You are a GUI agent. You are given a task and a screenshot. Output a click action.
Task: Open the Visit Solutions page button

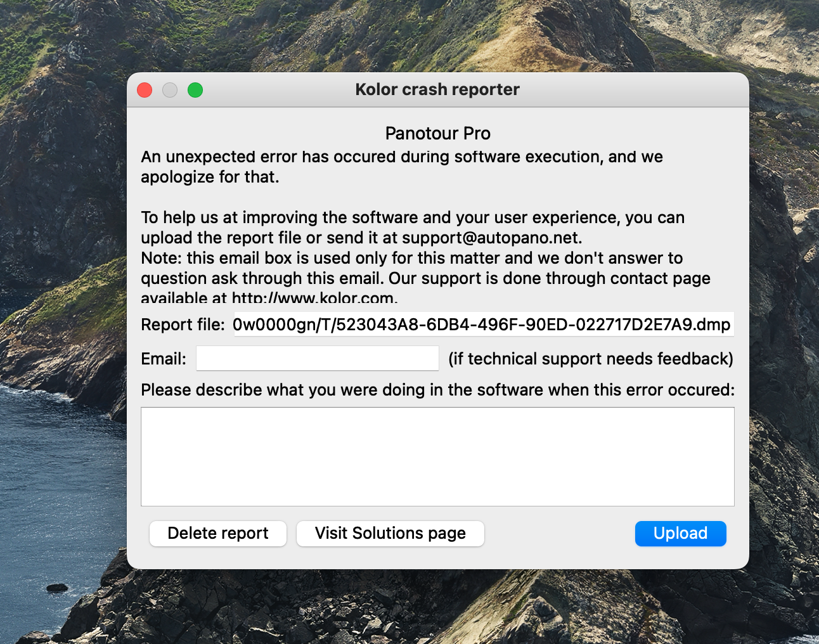[390, 534]
